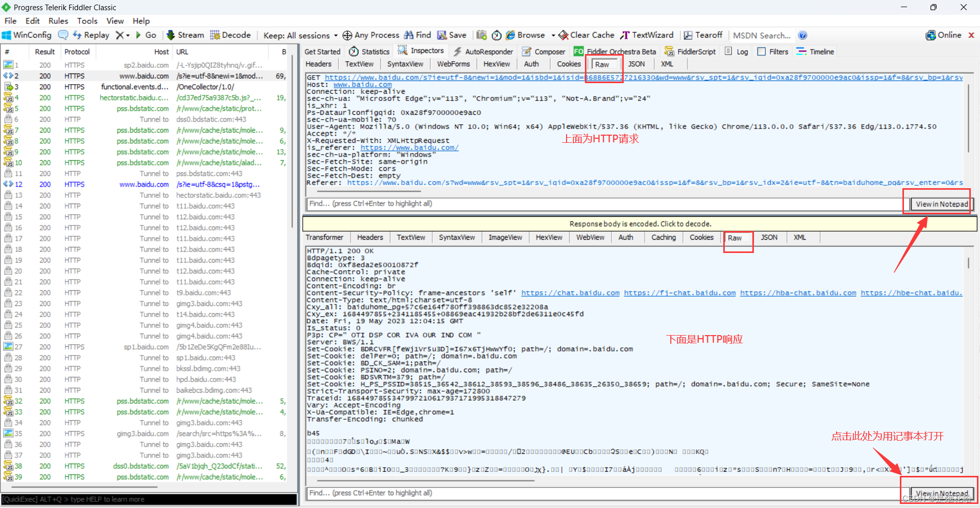Select session 35 gimg3.baidu.com row

[145, 434]
